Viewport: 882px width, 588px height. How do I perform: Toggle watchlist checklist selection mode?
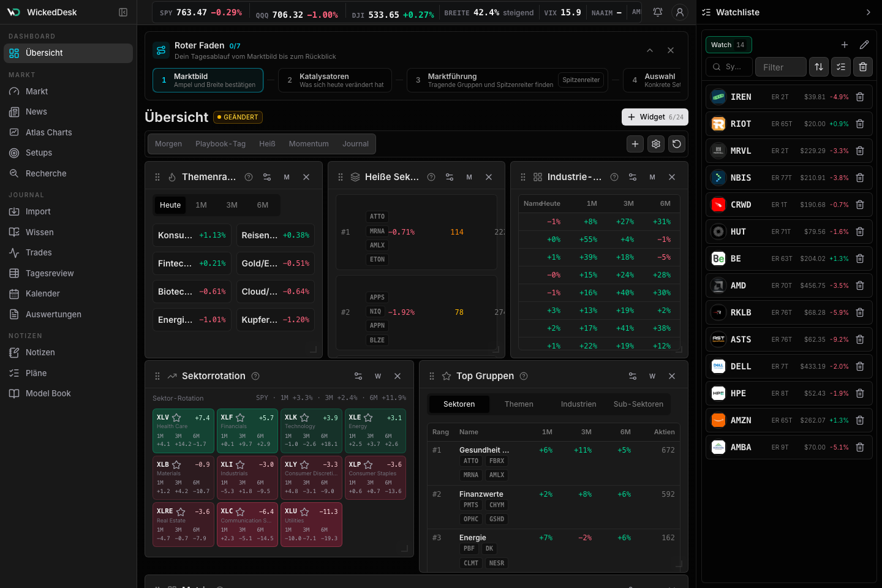tap(841, 67)
